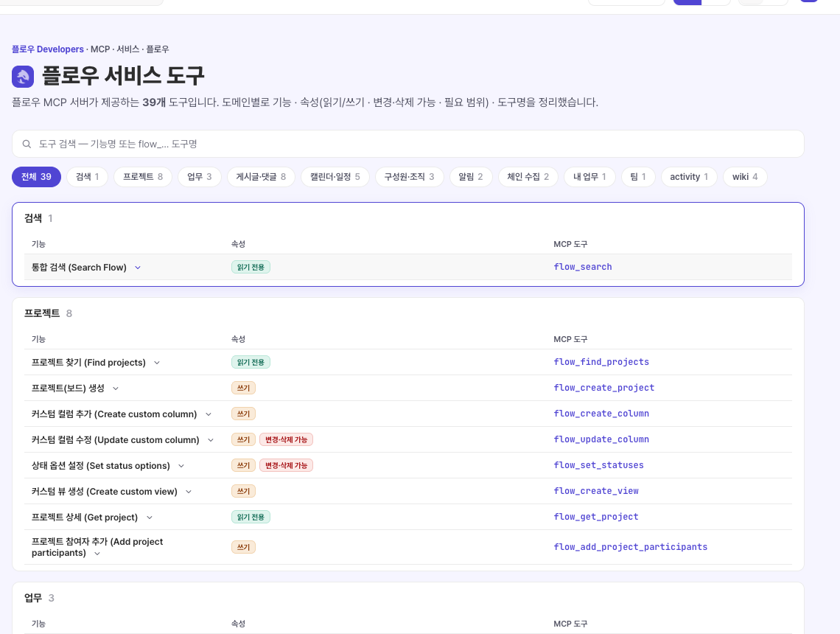Focus the tool search input field
This screenshot has height=634, width=840.
[407, 144]
